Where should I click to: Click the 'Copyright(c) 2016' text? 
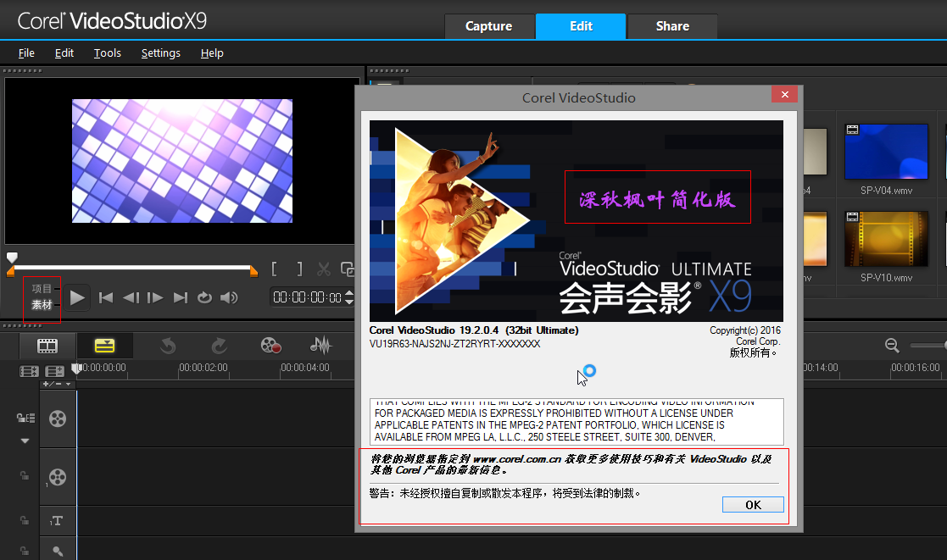(x=745, y=330)
